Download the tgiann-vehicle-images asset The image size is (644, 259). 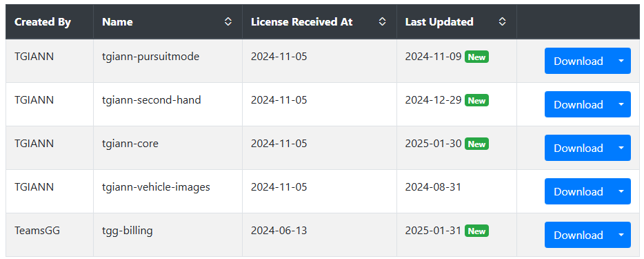point(578,191)
